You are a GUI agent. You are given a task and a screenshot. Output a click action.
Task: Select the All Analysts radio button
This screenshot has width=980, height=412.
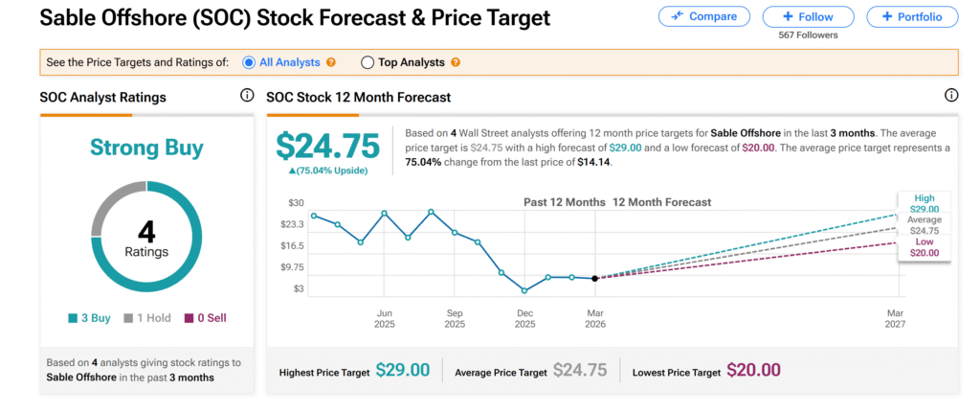[x=249, y=62]
